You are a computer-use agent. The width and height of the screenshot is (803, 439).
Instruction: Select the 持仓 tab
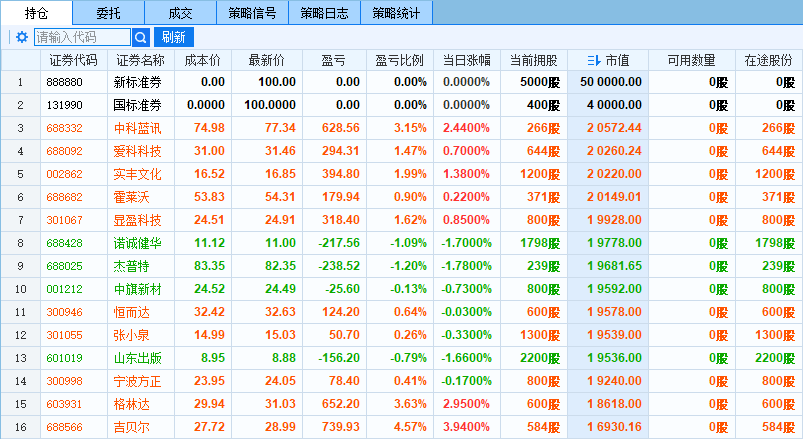(x=37, y=13)
